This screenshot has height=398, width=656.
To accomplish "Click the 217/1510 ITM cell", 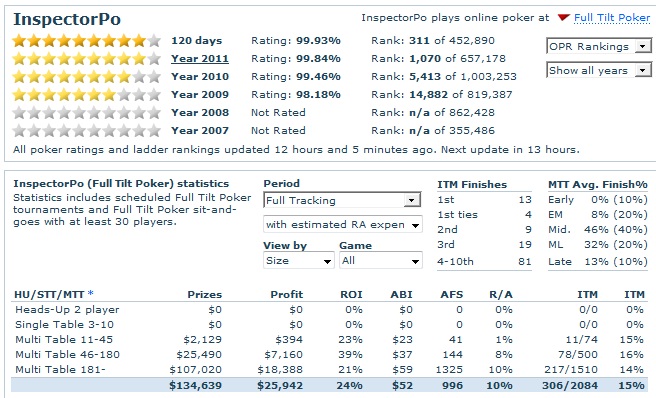I will pyautogui.click(x=571, y=370).
